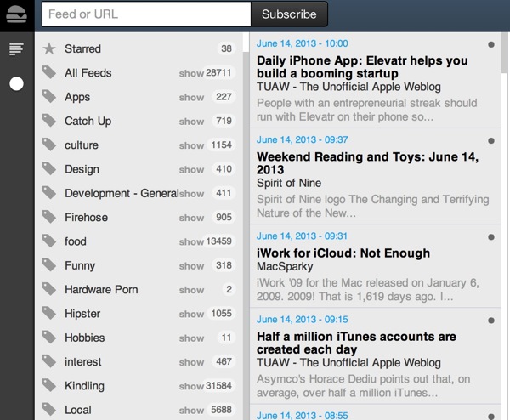
Task: Click the tag icon beside Apps
Action: (x=49, y=97)
